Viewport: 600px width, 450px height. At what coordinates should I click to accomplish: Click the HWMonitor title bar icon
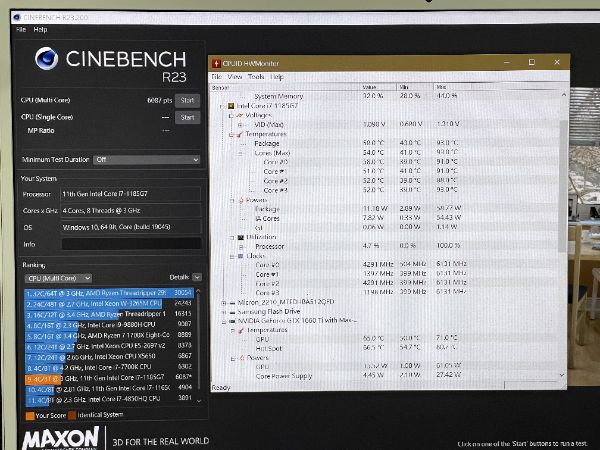[x=216, y=64]
